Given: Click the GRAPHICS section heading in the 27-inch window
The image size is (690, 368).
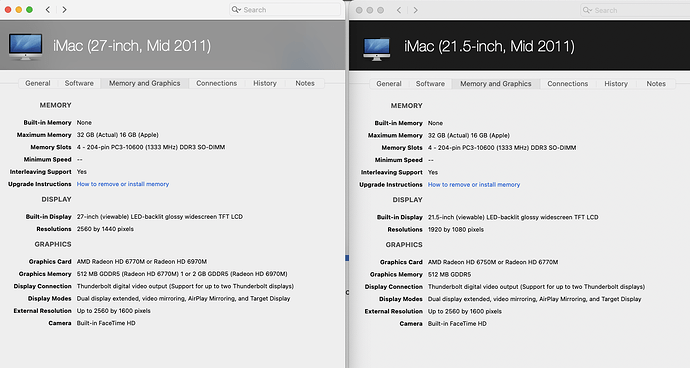Looking at the screenshot, I should (53, 244).
